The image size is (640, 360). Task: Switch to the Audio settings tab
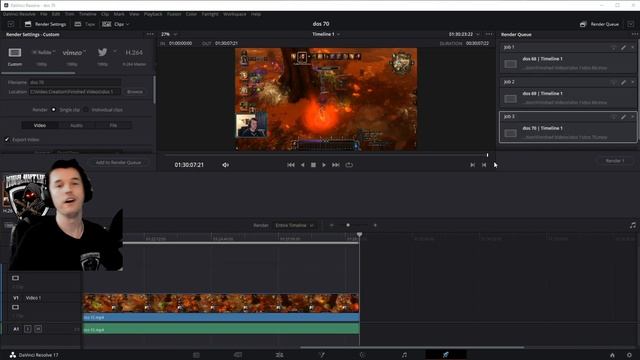[x=77, y=125]
